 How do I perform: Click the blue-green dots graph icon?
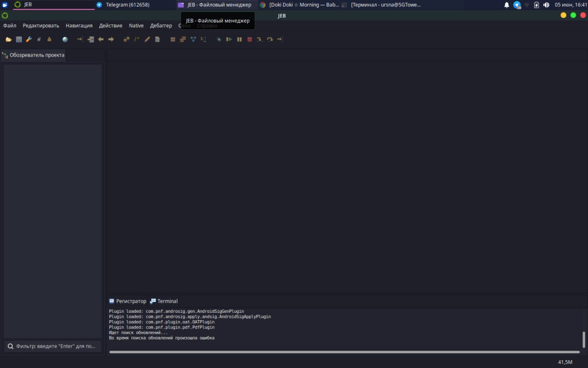pyautogui.click(x=193, y=40)
